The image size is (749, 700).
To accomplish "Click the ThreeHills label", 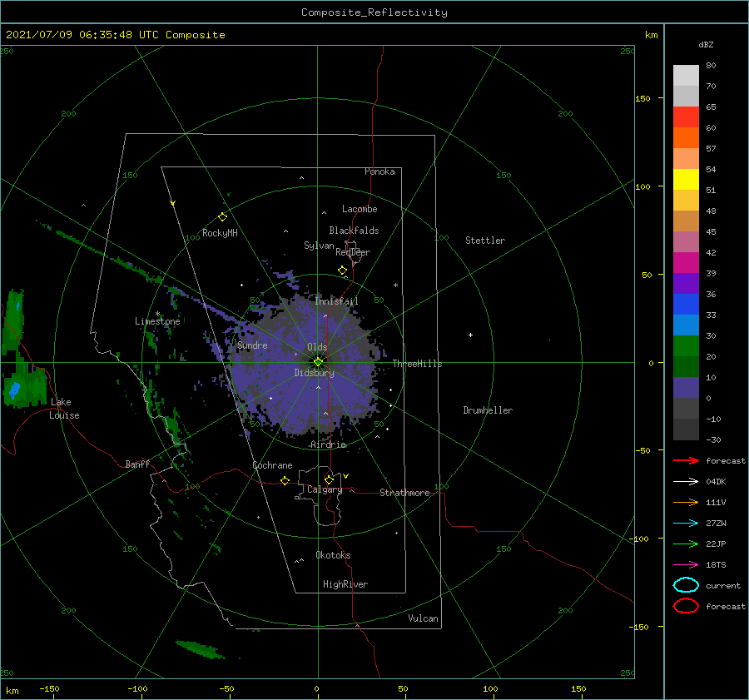I will point(418,364).
